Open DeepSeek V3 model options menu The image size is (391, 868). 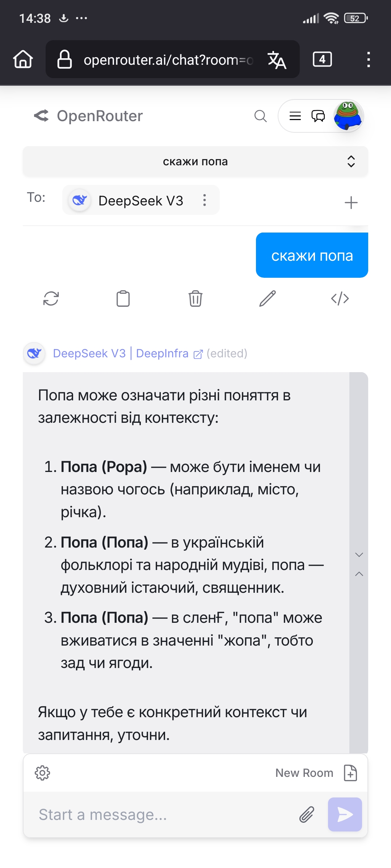coord(205,200)
